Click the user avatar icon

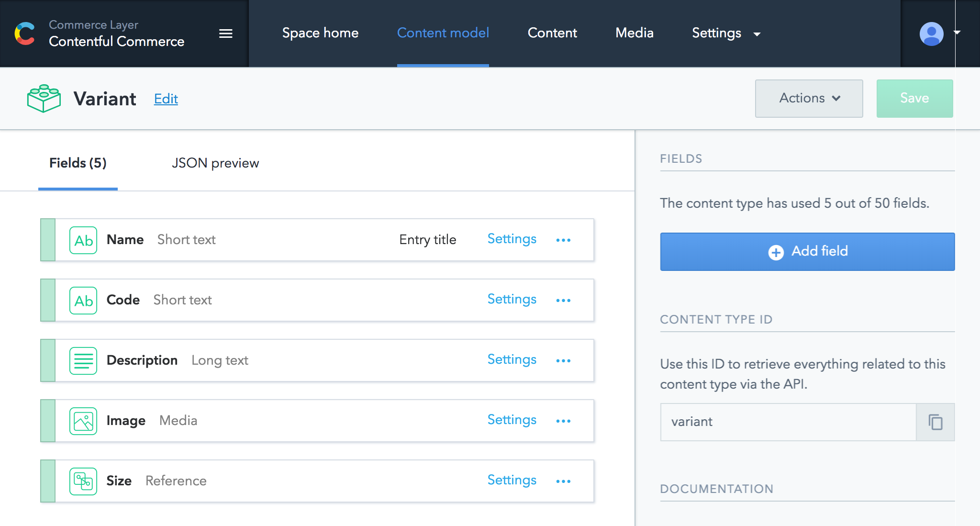931,34
